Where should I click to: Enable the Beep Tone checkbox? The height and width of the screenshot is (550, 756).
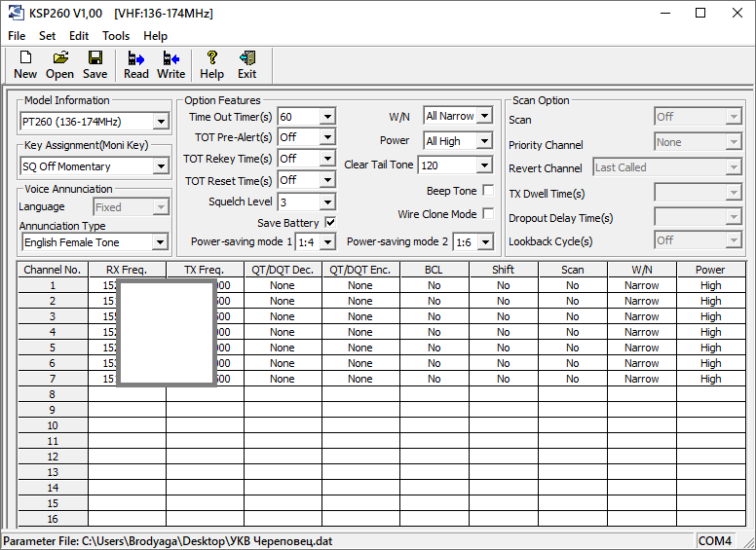[x=488, y=191]
